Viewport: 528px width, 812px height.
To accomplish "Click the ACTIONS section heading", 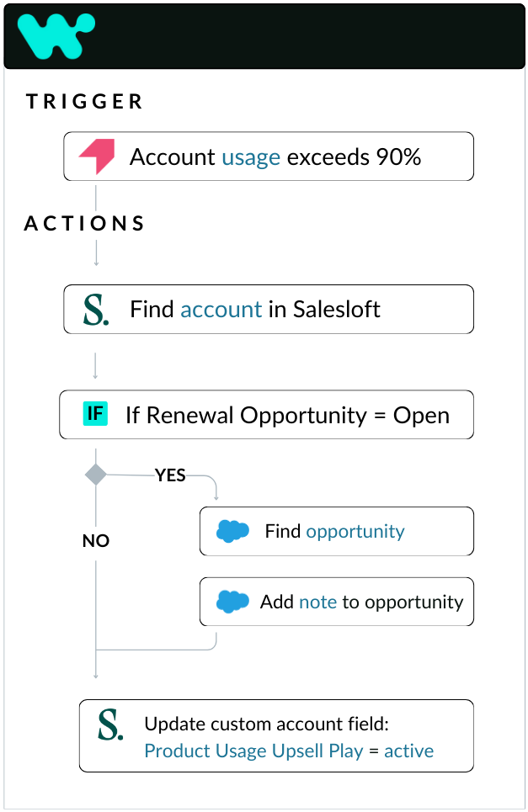I will click(x=84, y=224).
